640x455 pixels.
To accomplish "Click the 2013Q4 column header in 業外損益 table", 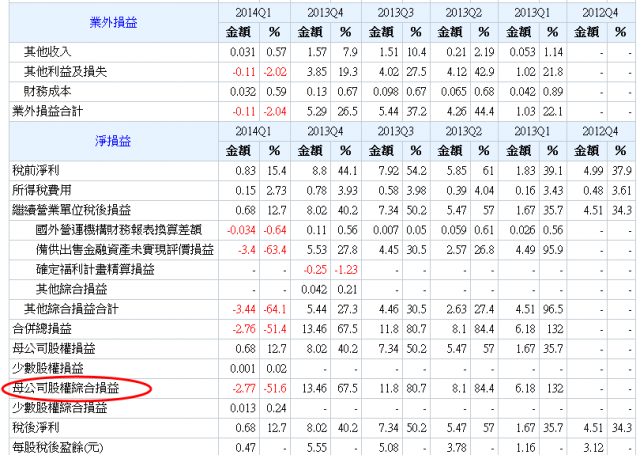I will pos(325,13).
